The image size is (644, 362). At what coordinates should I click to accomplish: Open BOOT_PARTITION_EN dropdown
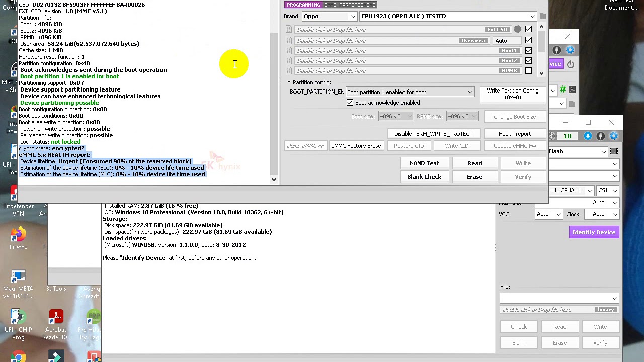(x=410, y=92)
